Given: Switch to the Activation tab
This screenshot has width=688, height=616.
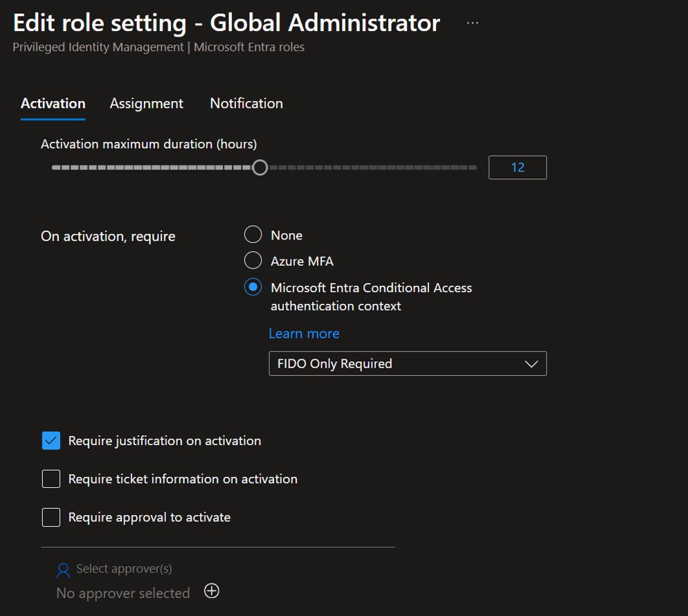Looking at the screenshot, I should pos(53,104).
